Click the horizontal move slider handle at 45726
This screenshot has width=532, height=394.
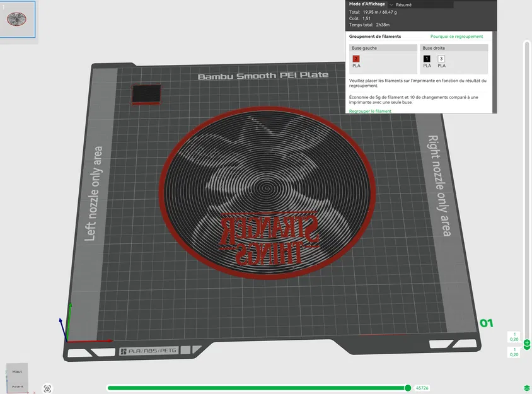coord(408,388)
